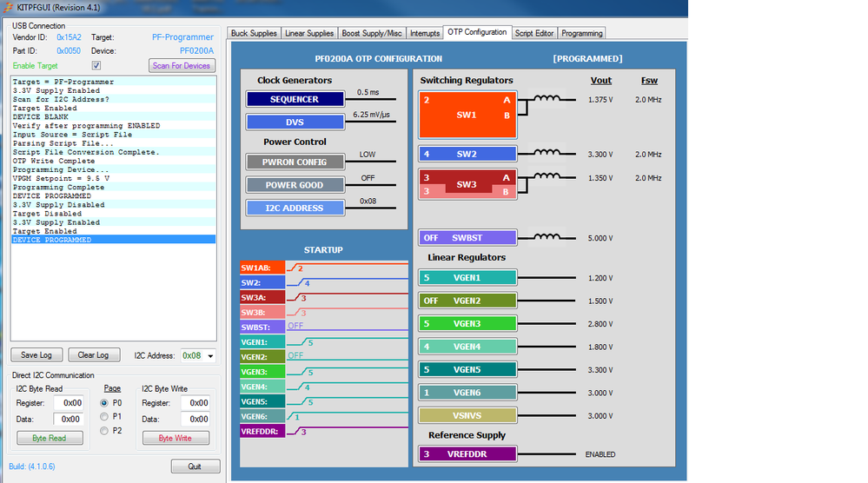Select the VGEN2 linear regulator

pos(467,301)
